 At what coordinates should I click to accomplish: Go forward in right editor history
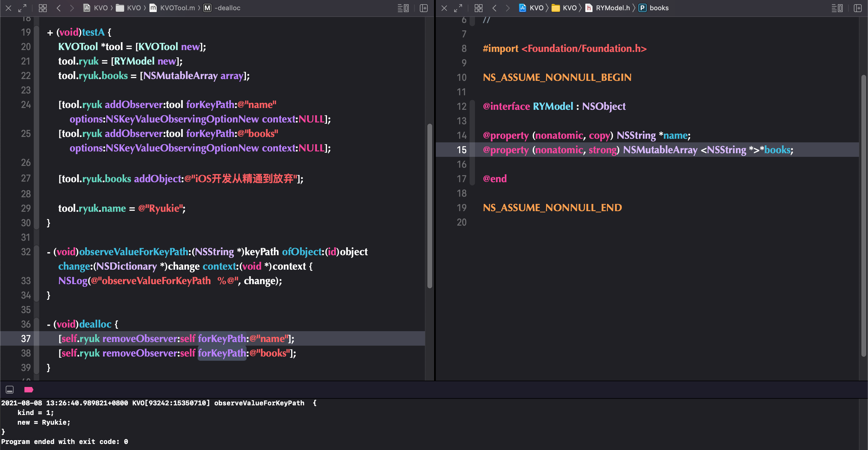click(x=508, y=8)
